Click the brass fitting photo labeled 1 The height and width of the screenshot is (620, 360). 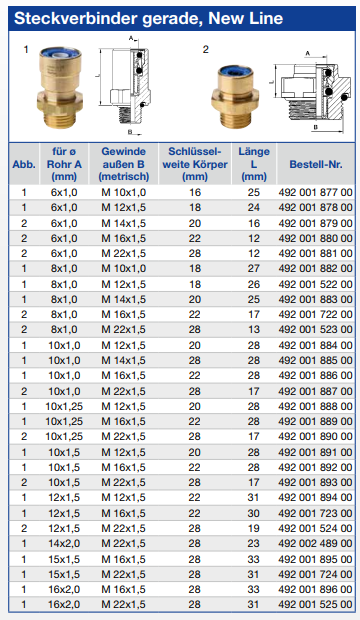point(60,87)
